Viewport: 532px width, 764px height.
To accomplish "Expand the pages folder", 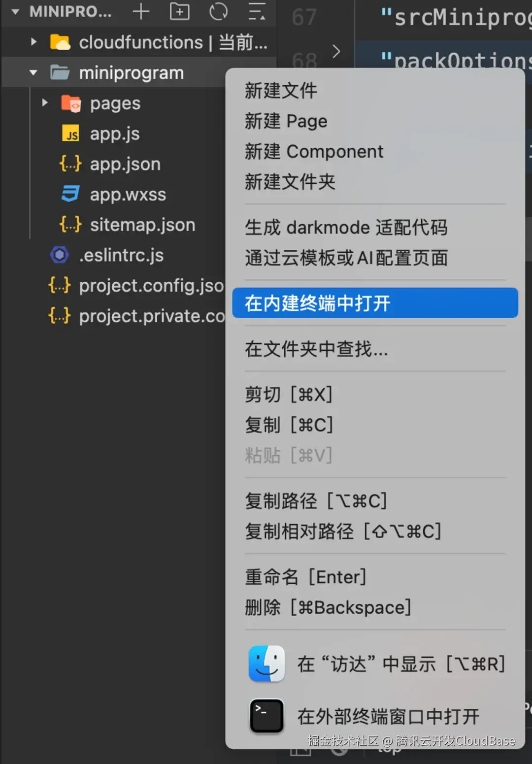I will 45,103.
